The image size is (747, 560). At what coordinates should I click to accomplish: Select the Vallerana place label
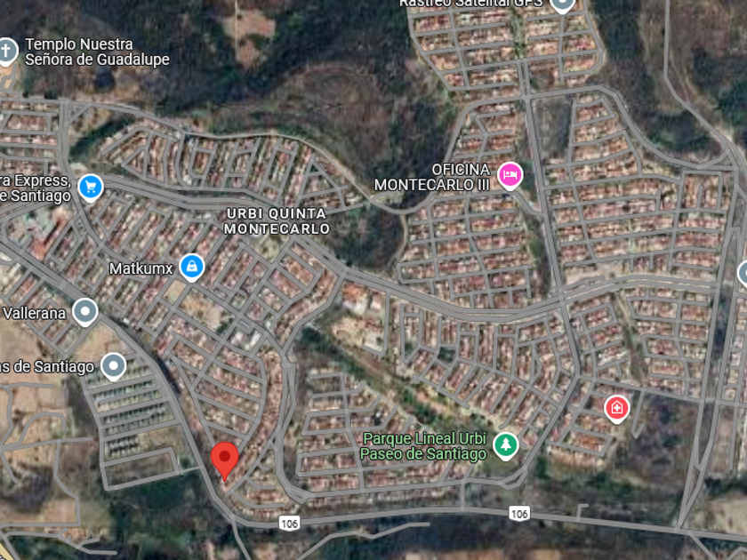point(35,313)
